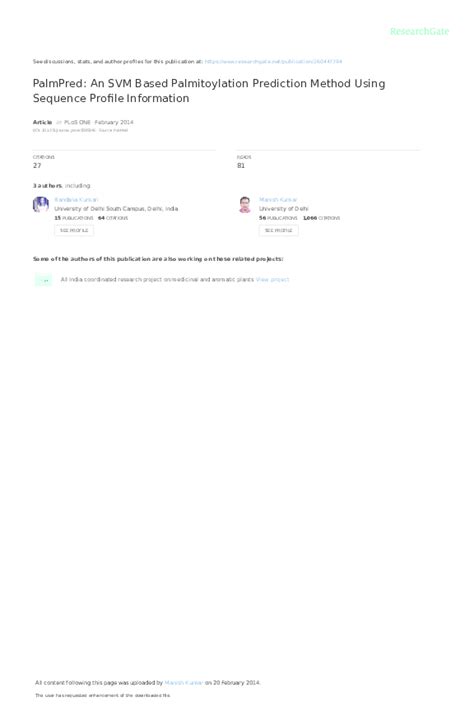Click the 15 publications stat for first author
This screenshot has height=711, width=474.
(73, 218)
